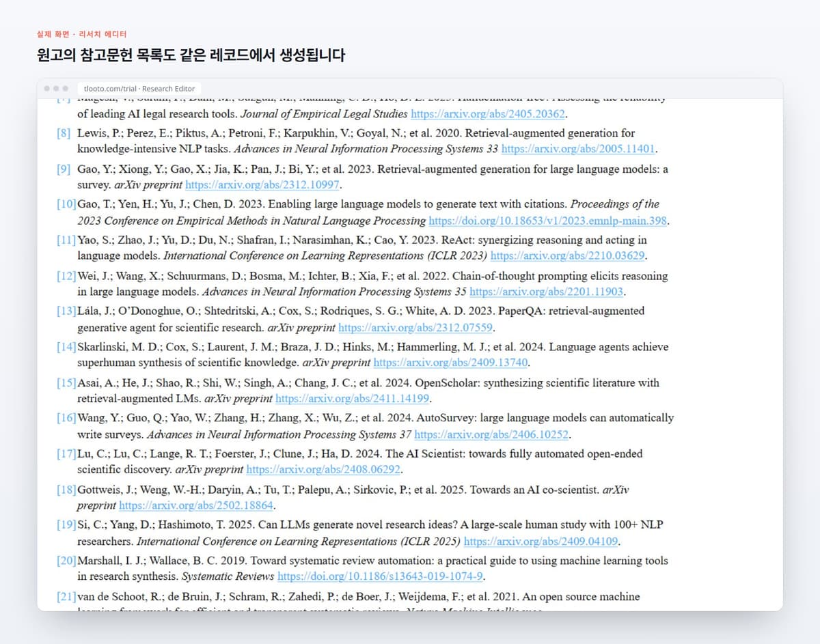Click reference number [8]

64,133
